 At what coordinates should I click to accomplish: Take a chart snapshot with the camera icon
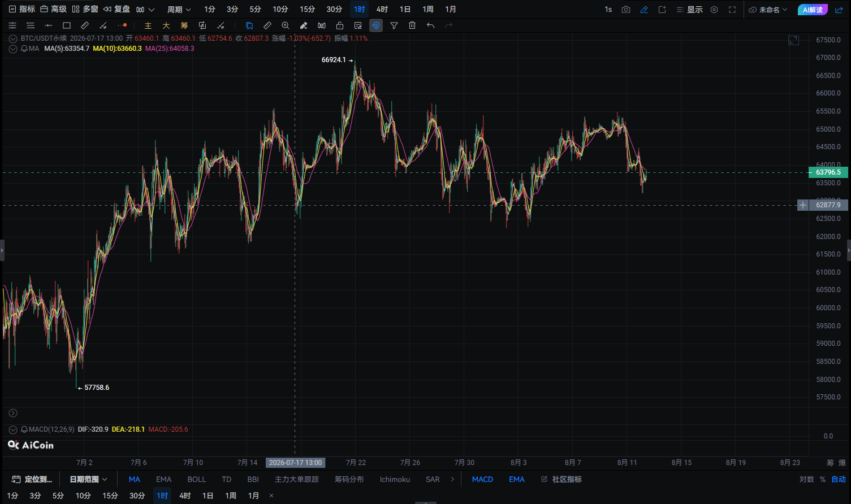click(626, 10)
